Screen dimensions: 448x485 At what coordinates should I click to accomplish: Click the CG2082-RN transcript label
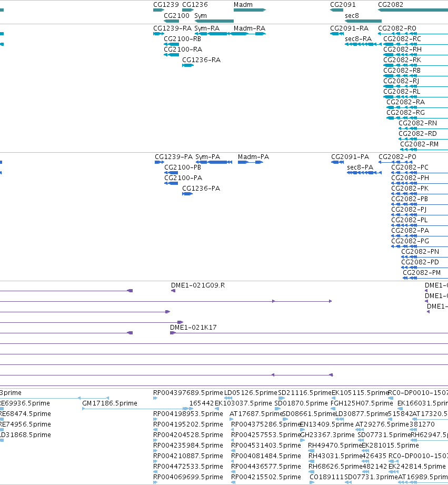click(x=417, y=123)
